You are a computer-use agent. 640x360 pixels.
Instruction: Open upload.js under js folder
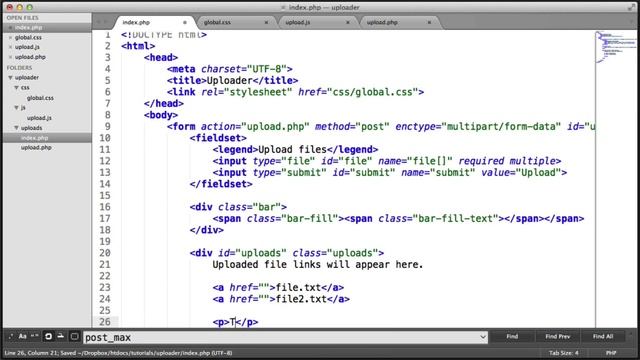coord(39,118)
